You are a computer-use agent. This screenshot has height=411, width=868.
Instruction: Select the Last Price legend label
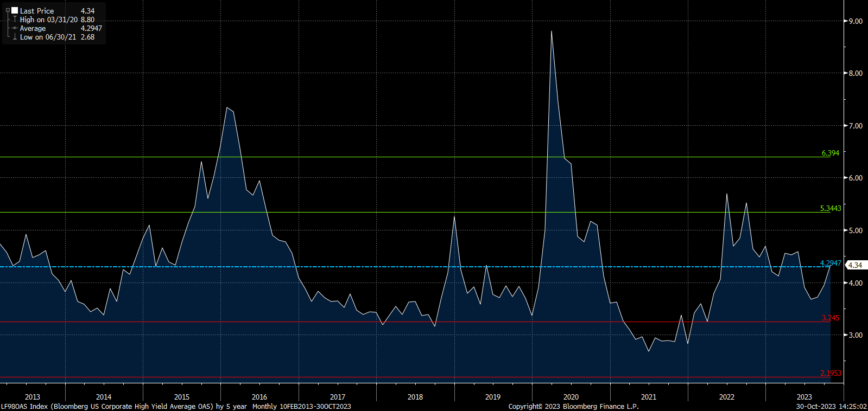pos(37,11)
